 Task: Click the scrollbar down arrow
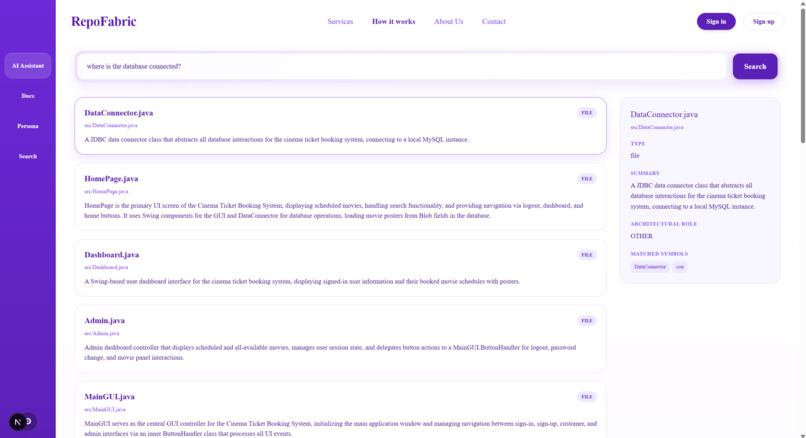tap(802, 435)
